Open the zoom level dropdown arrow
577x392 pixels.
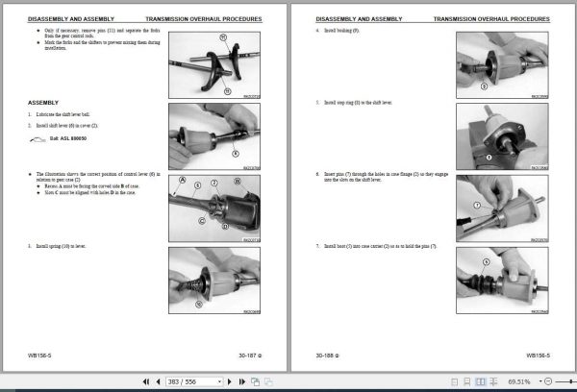click(x=540, y=381)
